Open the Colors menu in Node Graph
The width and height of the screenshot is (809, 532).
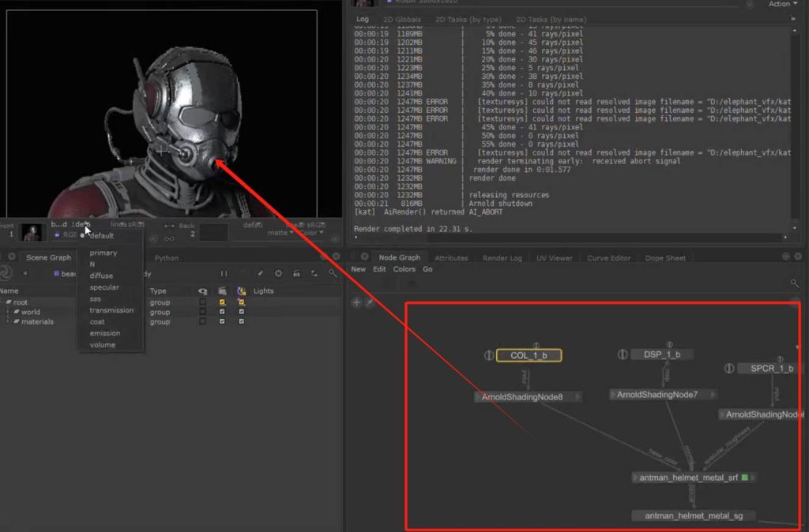click(x=404, y=269)
